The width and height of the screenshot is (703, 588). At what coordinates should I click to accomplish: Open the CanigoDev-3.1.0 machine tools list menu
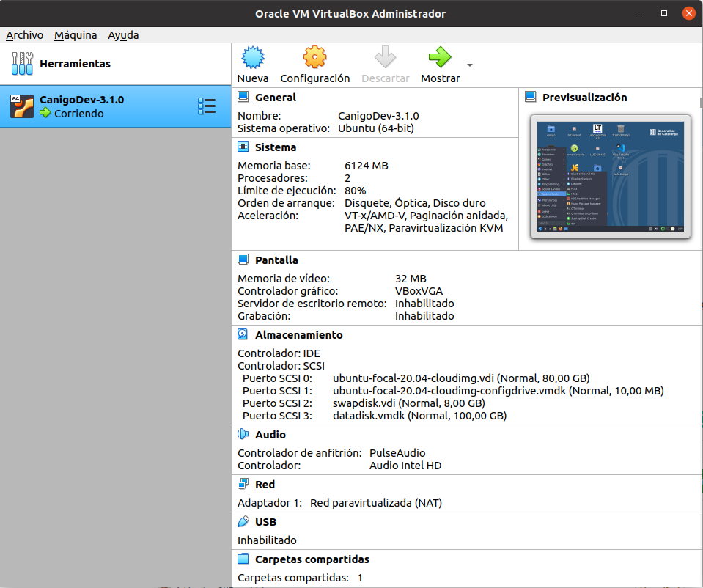pyautogui.click(x=207, y=106)
